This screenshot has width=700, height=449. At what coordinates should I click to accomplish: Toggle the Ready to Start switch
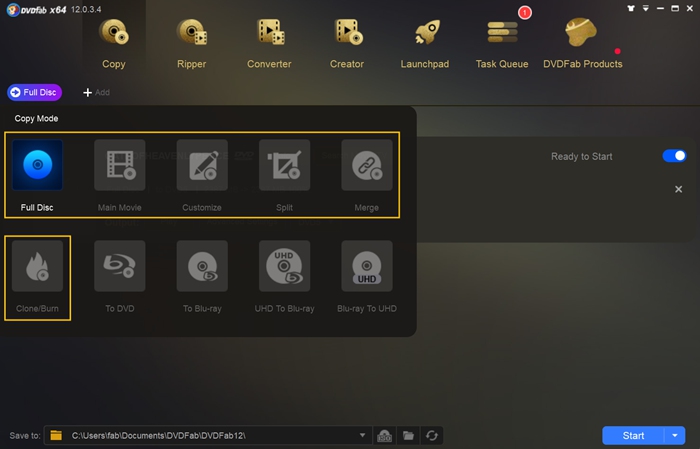(x=674, y=156)
